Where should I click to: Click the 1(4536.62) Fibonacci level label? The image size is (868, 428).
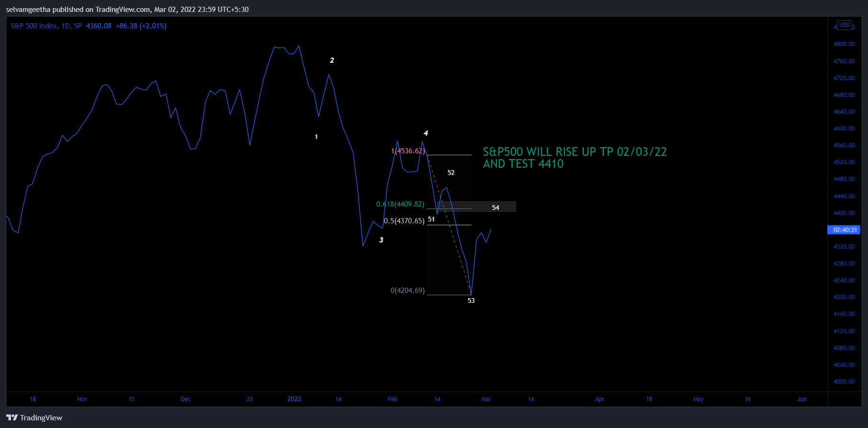(x=408, y=151)
